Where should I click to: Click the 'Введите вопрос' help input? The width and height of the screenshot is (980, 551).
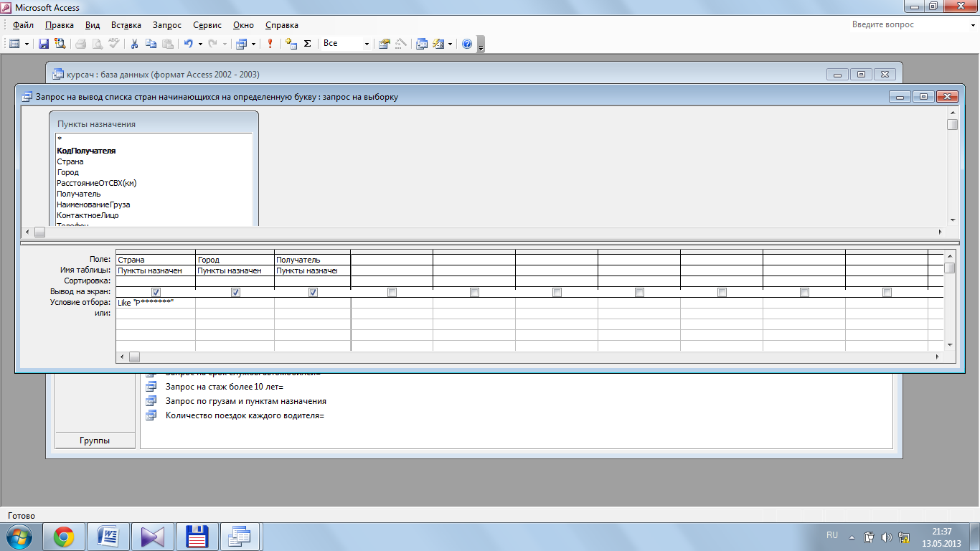tap(908, 24)
